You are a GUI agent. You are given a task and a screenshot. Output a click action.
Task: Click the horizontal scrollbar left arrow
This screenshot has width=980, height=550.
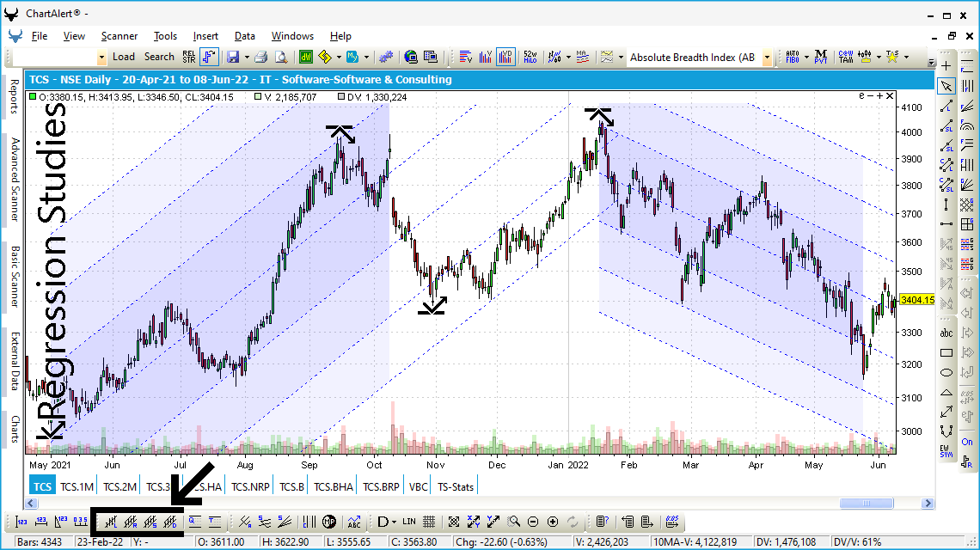(x=31, y=503)
